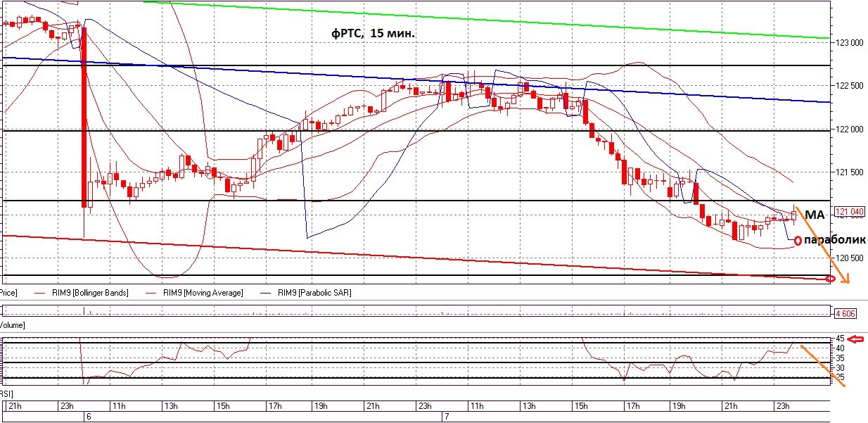The image size is (868, 423).
Task: Click the current price box 121 040
Action: [849, 212]
